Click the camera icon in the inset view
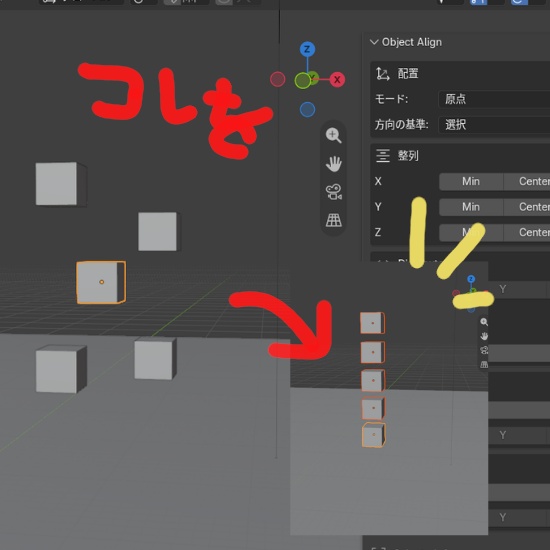550x550 pixels. 484,350
